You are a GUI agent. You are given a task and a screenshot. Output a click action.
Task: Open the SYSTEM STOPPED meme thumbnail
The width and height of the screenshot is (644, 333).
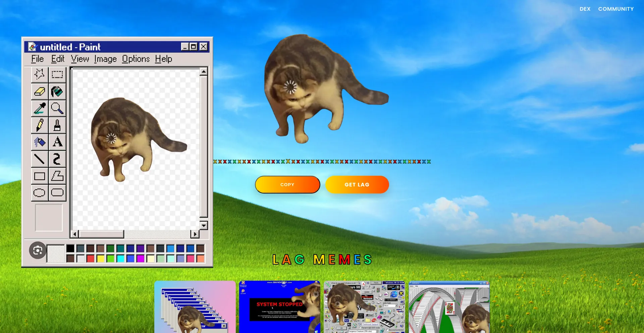(x=279, y=307)
